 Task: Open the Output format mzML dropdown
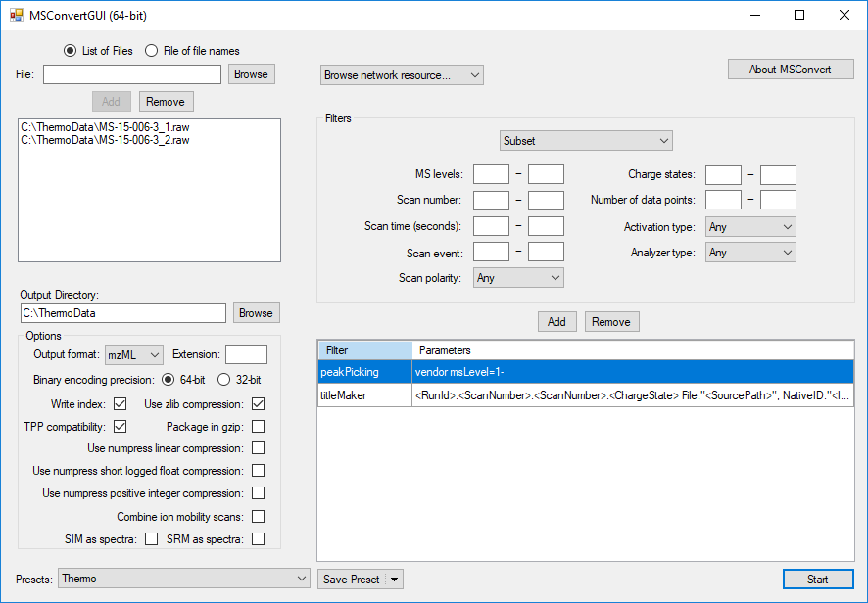click(134, 355)
